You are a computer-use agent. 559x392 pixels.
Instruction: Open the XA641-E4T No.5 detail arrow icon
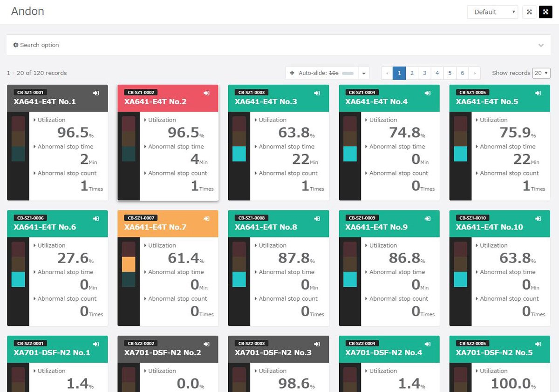pyautogui.click(x=538, y=93)
